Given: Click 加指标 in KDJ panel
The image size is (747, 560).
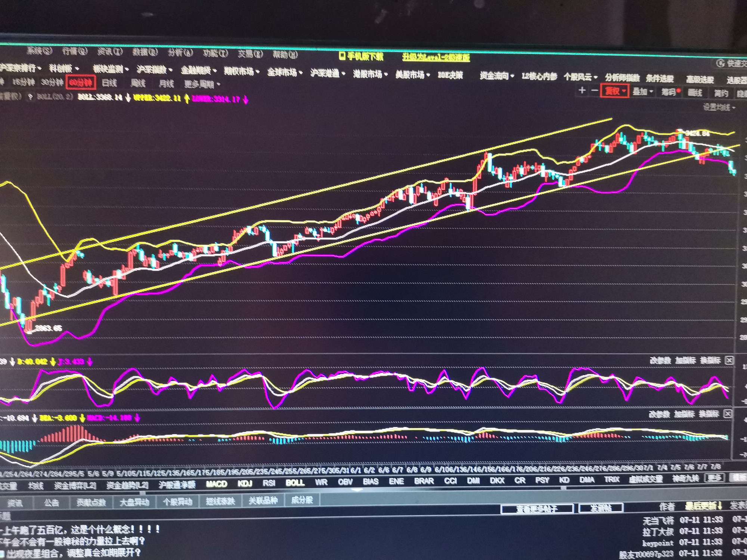Looking at the screenshot, I should (x=686, y=360).
